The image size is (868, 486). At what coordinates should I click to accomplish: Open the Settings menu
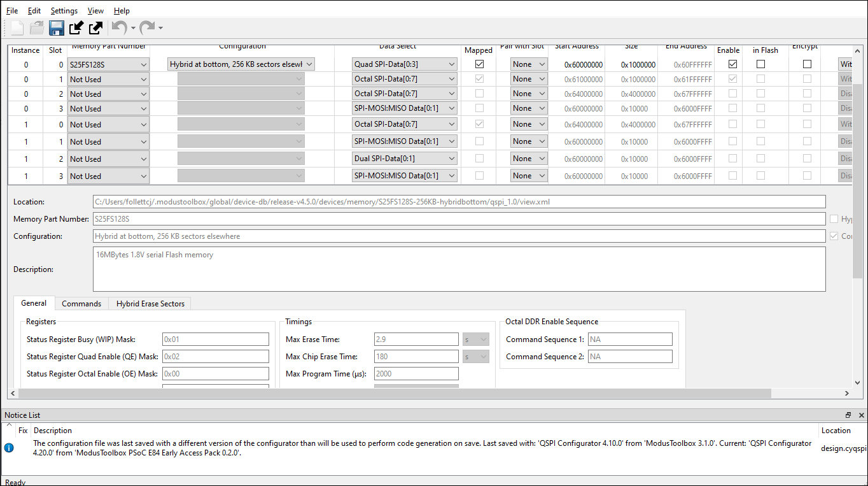64,11
